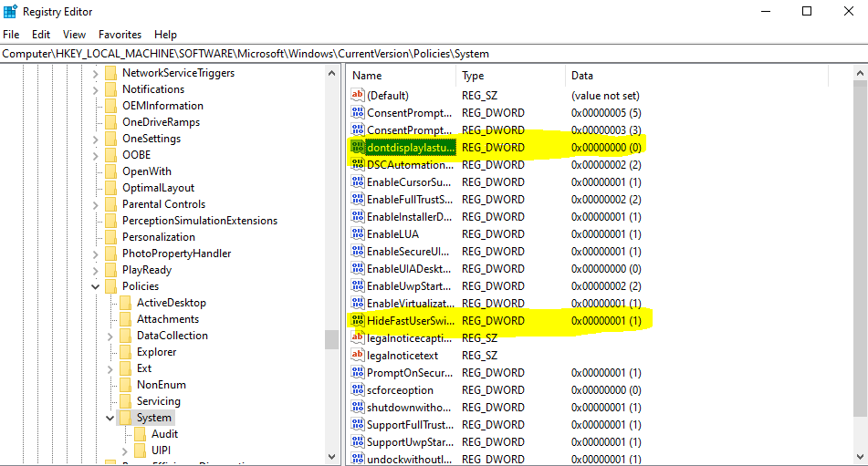Select the Servicing key
The image size is (868, 466).
click(158, 400)
